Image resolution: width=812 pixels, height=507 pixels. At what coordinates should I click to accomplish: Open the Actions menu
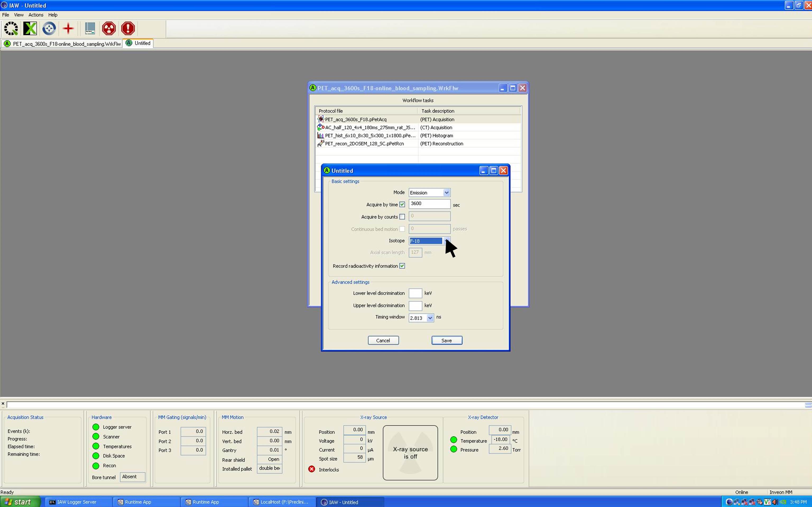[36, 15]
